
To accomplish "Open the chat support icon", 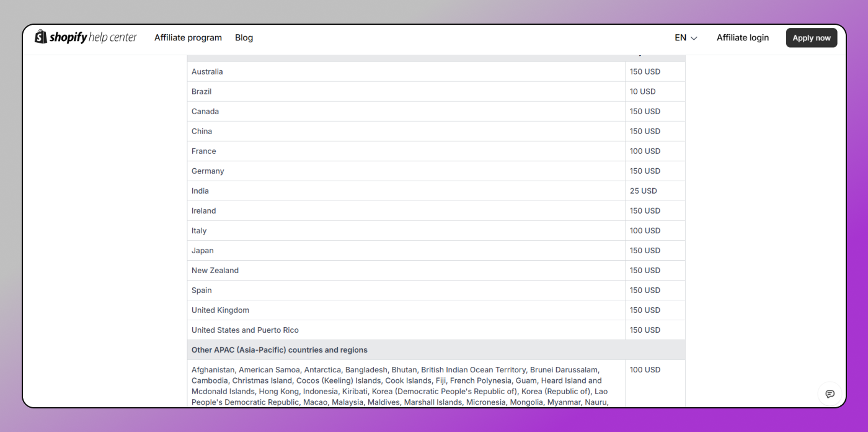I will tap(830, 394).
